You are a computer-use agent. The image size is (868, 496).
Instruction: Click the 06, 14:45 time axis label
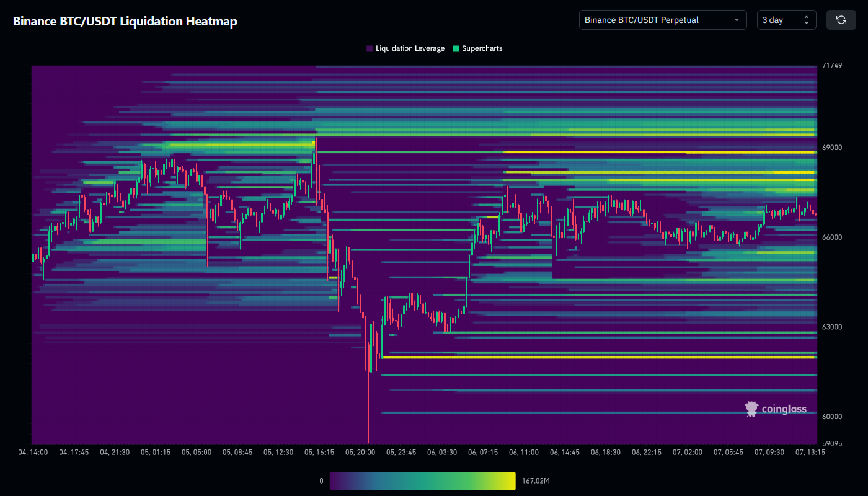(565, 453)
